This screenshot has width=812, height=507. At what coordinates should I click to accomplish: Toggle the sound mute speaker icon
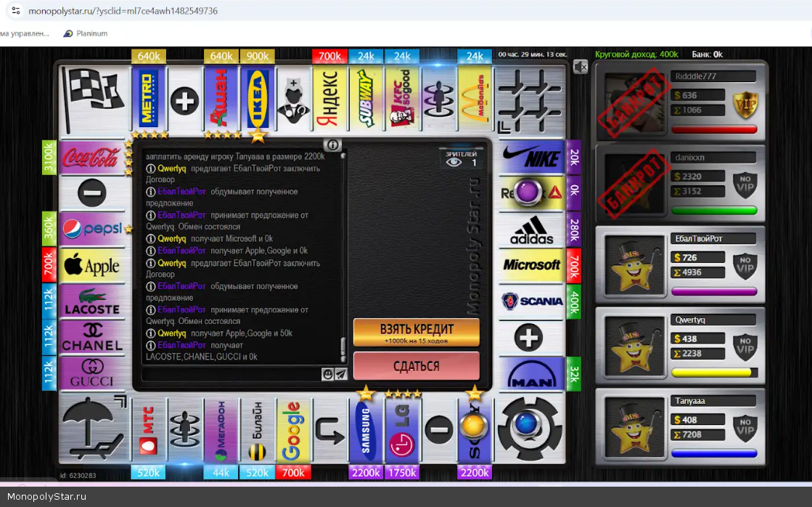581,66
